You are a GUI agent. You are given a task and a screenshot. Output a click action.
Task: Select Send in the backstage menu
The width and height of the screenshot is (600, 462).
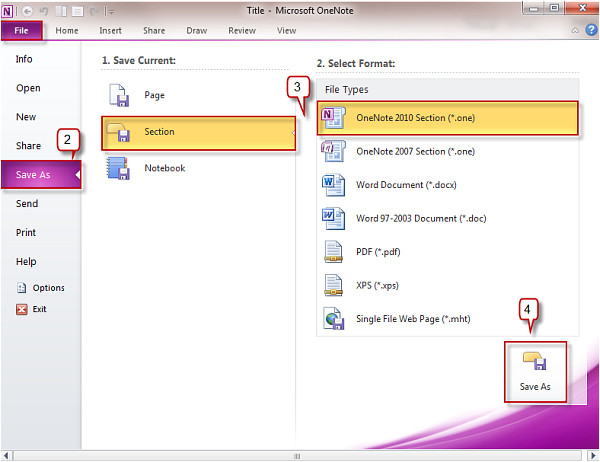[27, 204]
